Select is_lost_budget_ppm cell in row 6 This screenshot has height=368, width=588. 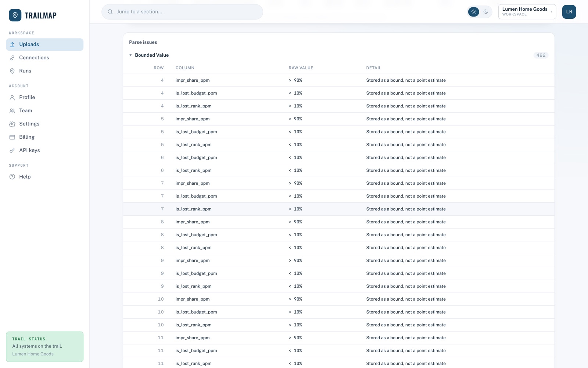(196, 158)
